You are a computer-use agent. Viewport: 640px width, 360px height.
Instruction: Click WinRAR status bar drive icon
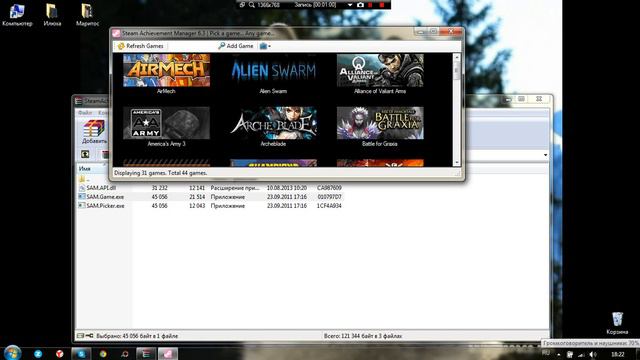(80, 336)
